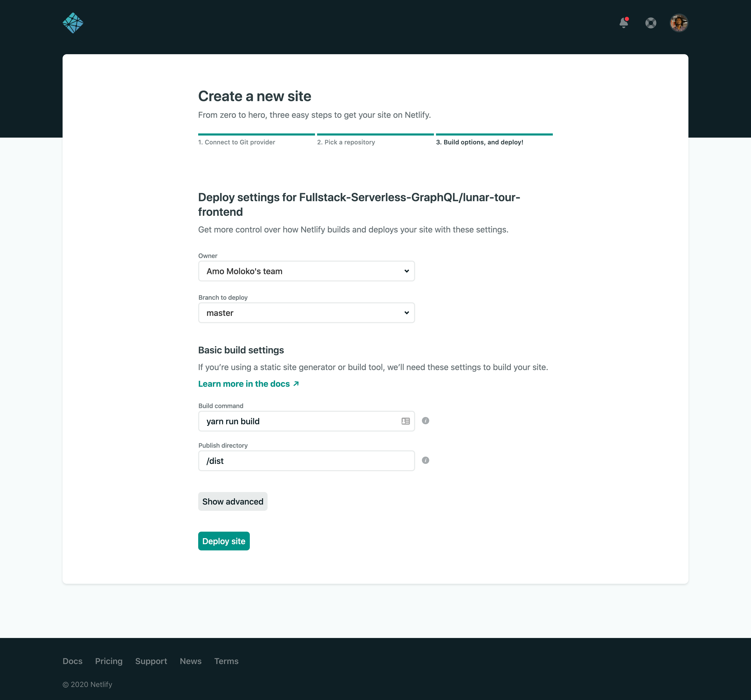The height and width of the screenshot is (700, 751).
Task: Open the notifications bell
Action: click(x=624, y=23)
